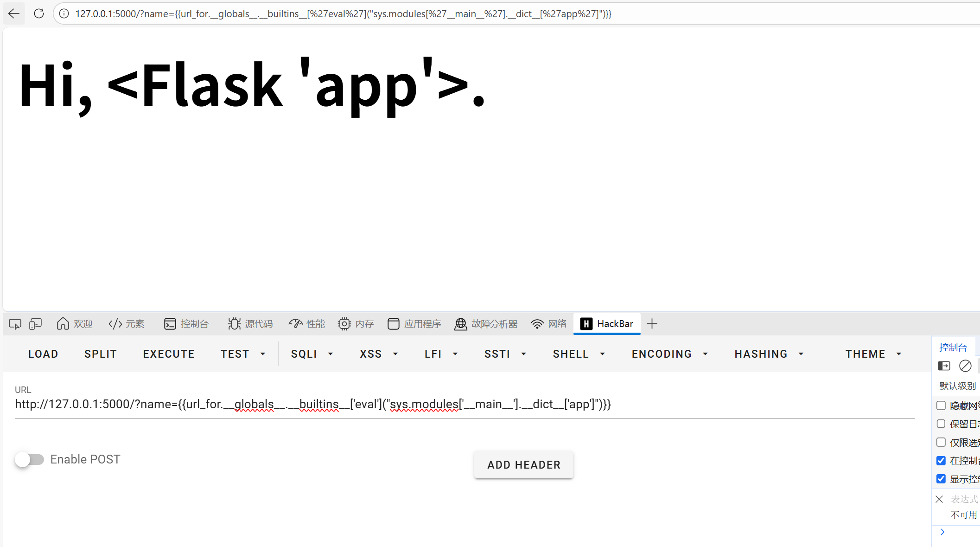Open the 默认级别 log level dropdown
This screenshot has height=547, width=980.
957,386
